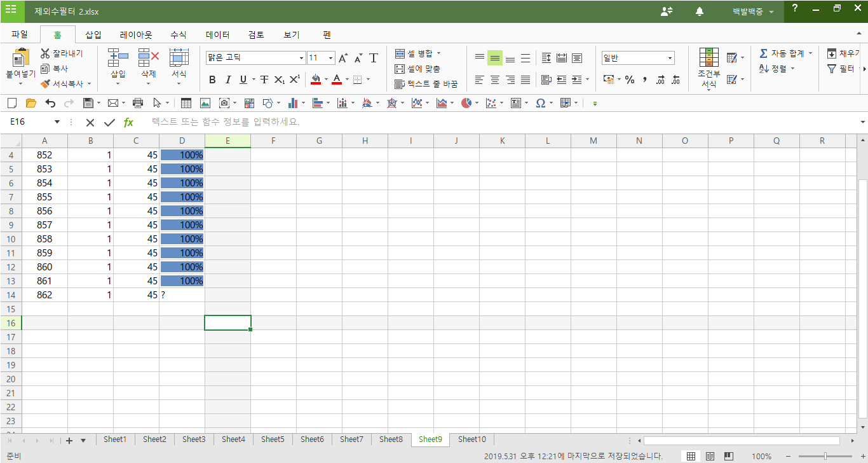Toggle strikethrough formatting

[264, 79]
